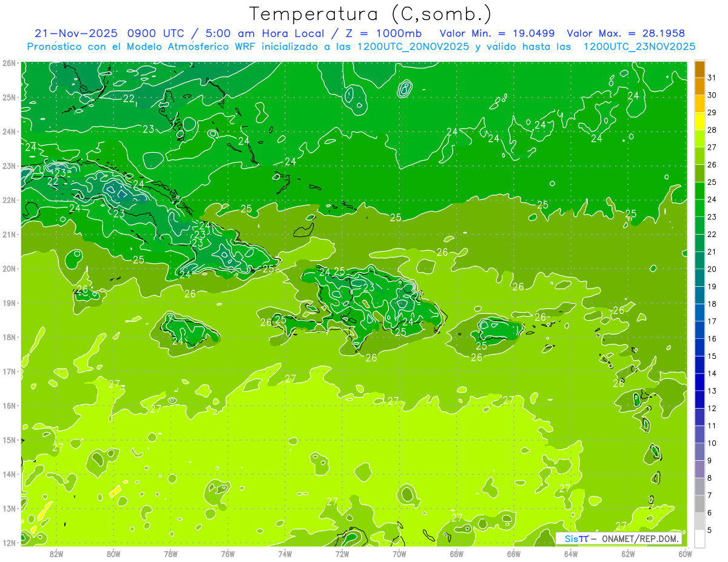Click the '18N' latitude axis label

pyautogui.click(x=9, y=337)
